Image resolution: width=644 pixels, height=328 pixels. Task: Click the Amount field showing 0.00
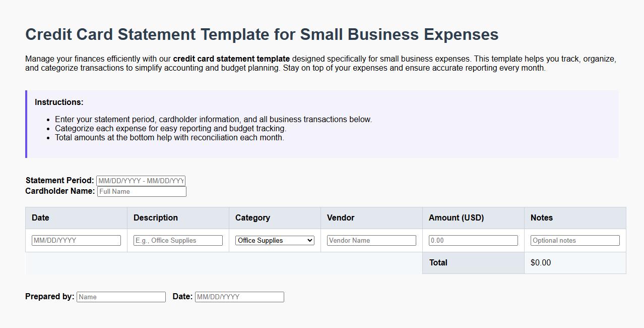[473, 240]
